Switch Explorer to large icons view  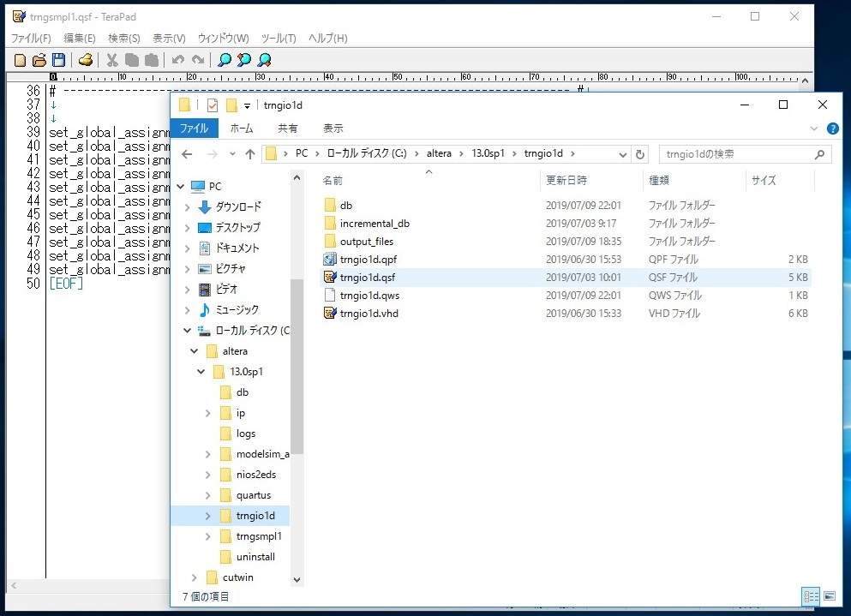click(830, 596)
